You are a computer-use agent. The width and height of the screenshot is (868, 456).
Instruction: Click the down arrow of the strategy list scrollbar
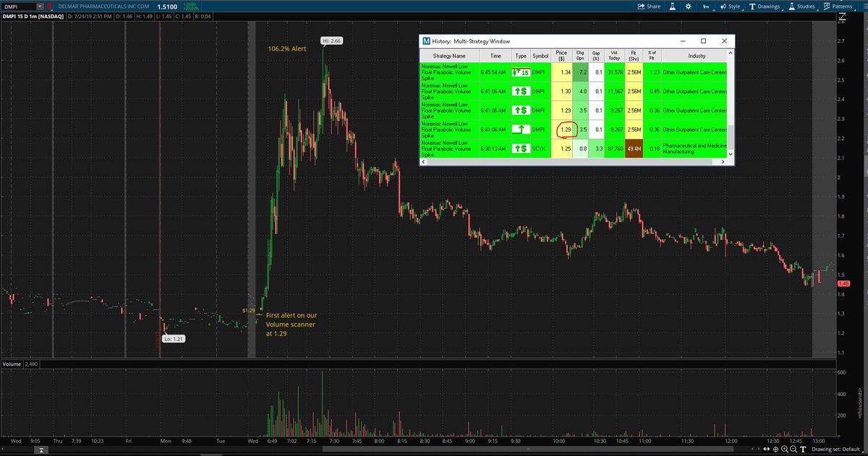coord(731,154)
